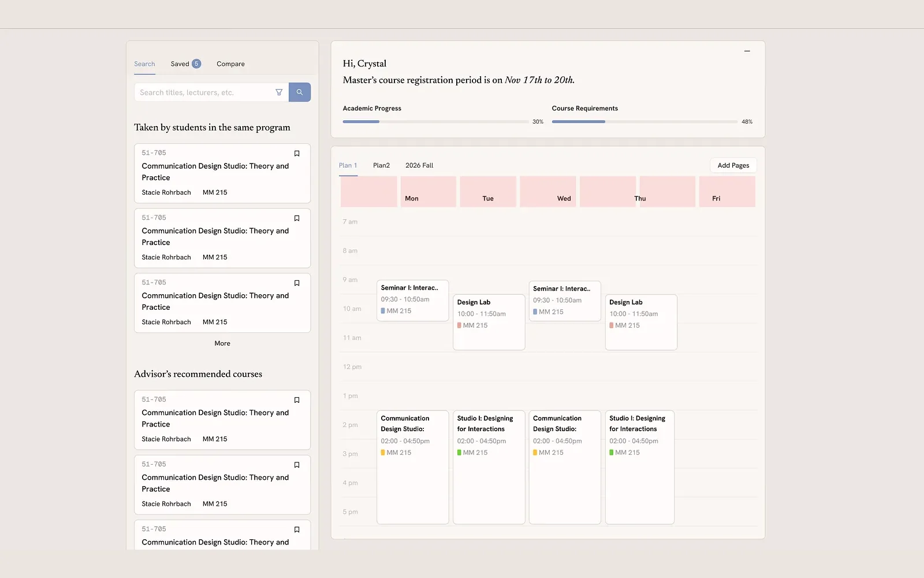
Task: Open Monday Seminar I: Interac.. 09:30 block
Action: pyautogui.click(x=412, y=301)
